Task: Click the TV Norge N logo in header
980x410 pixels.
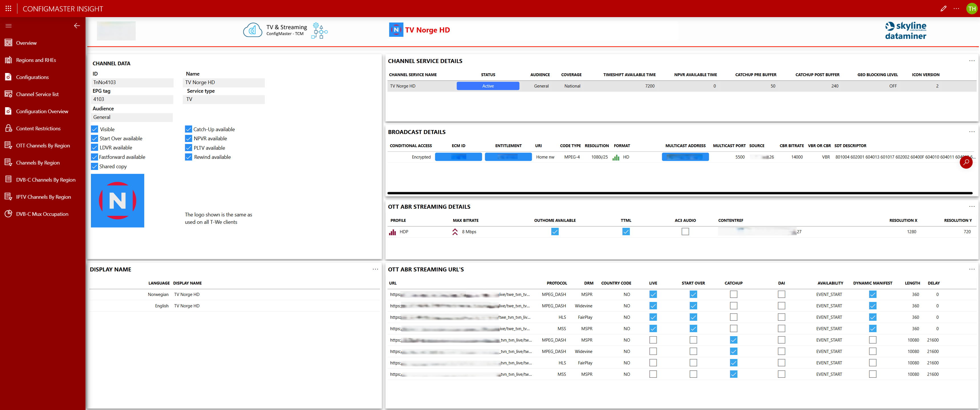Action: [x=396, y=30]
